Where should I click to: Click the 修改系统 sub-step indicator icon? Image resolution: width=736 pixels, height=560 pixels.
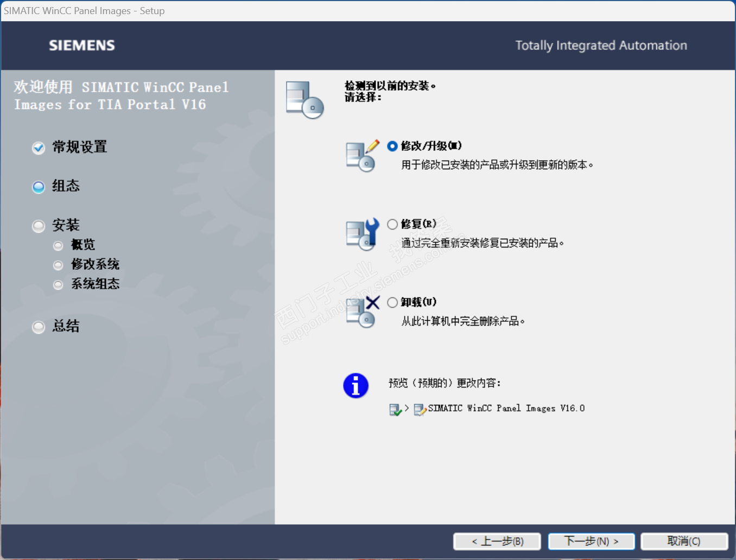[x=58, y=265]
